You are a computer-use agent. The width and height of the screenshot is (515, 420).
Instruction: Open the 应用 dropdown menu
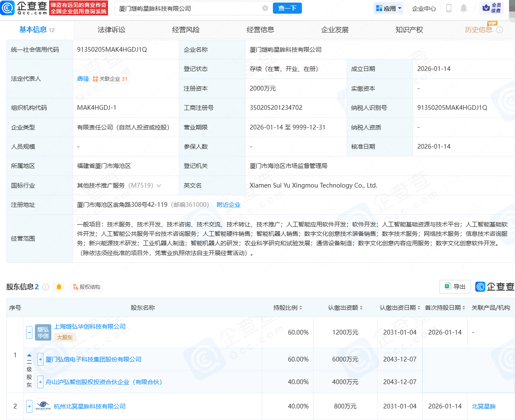pos(389,8)
